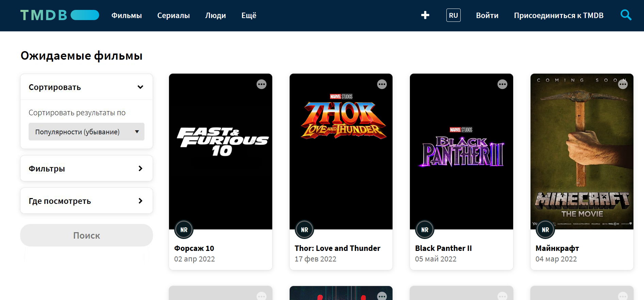Open the Фильмы menu
Viewport: 644px width, 300px height.
tap(126, 15)
